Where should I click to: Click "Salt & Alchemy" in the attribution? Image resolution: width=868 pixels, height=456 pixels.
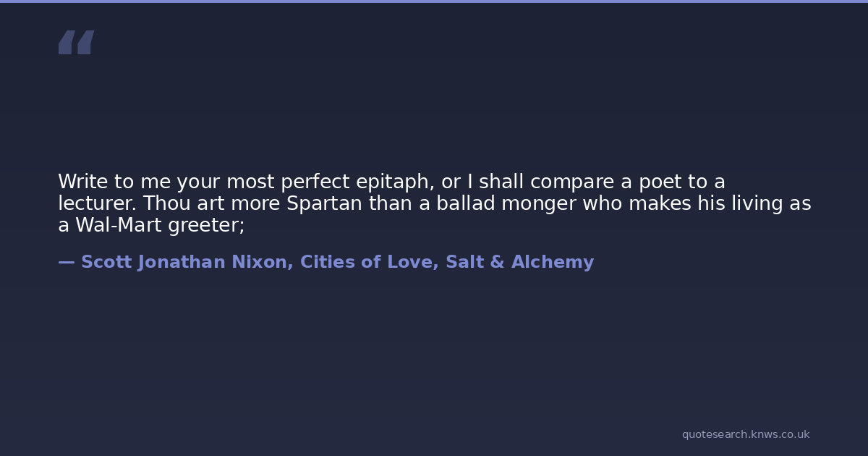(x=519, y=262)
